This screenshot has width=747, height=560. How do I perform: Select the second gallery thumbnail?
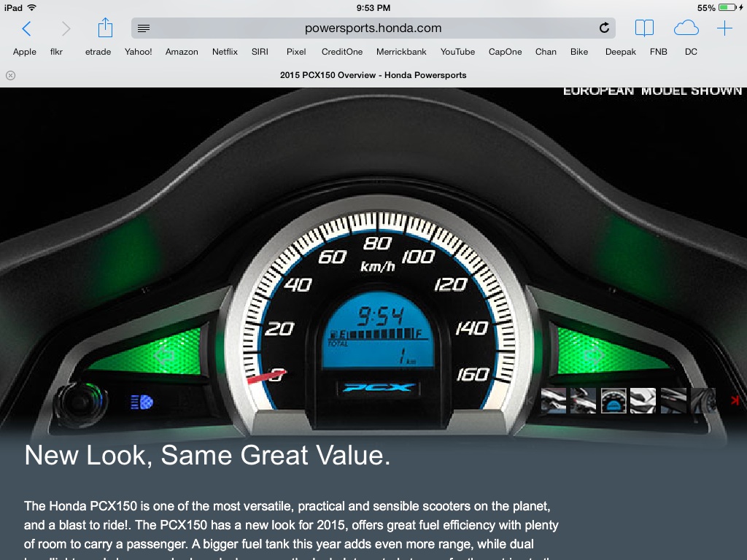point(584,400)
